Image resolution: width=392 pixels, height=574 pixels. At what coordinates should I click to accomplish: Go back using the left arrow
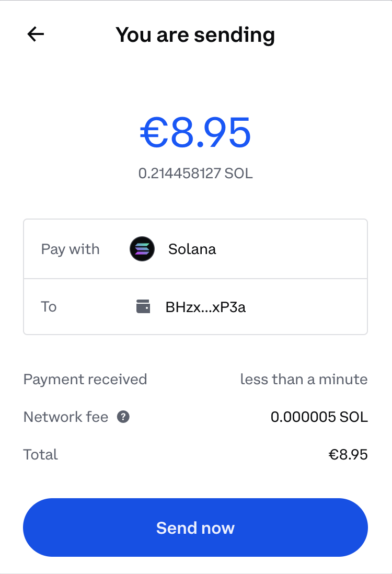point(36,35)
